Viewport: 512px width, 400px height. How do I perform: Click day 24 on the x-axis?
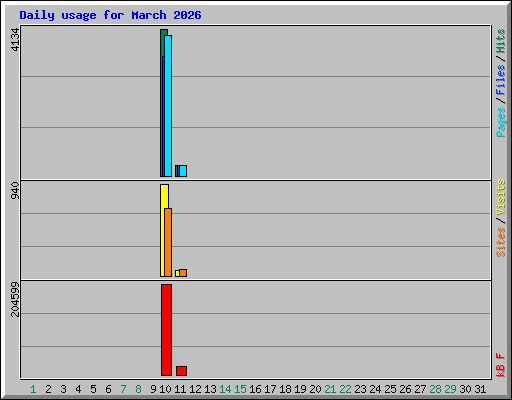[x=375, y=389]
